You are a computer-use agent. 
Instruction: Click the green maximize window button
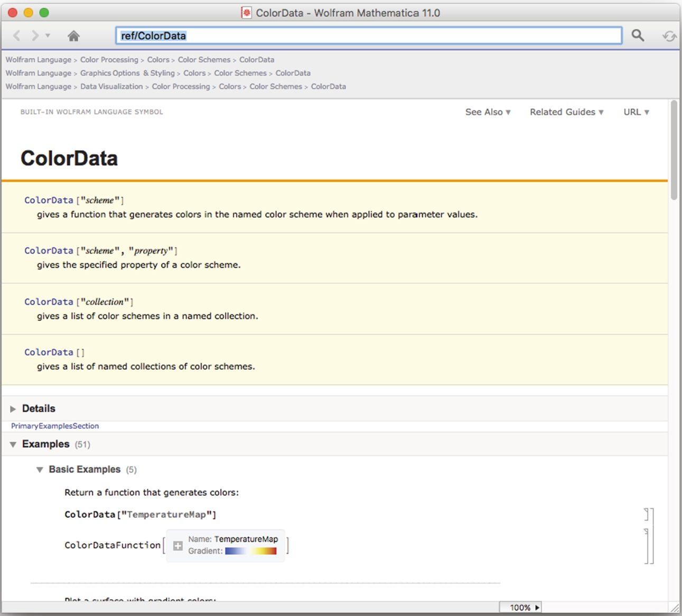pos(44,13)
